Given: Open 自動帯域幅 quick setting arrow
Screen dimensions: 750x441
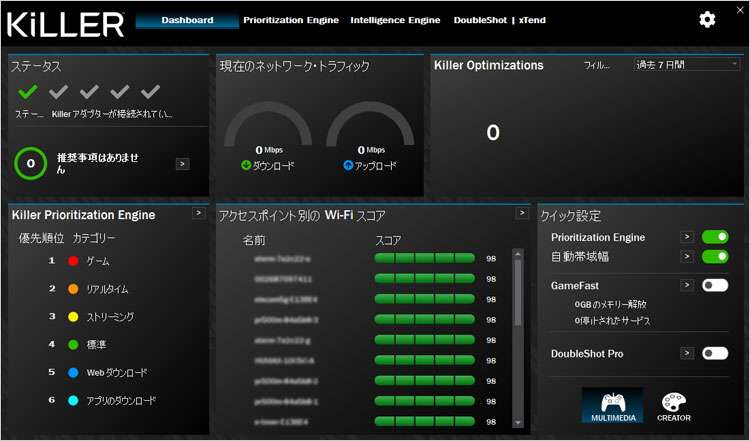Looking at the screenshot, I should point(687,257).
